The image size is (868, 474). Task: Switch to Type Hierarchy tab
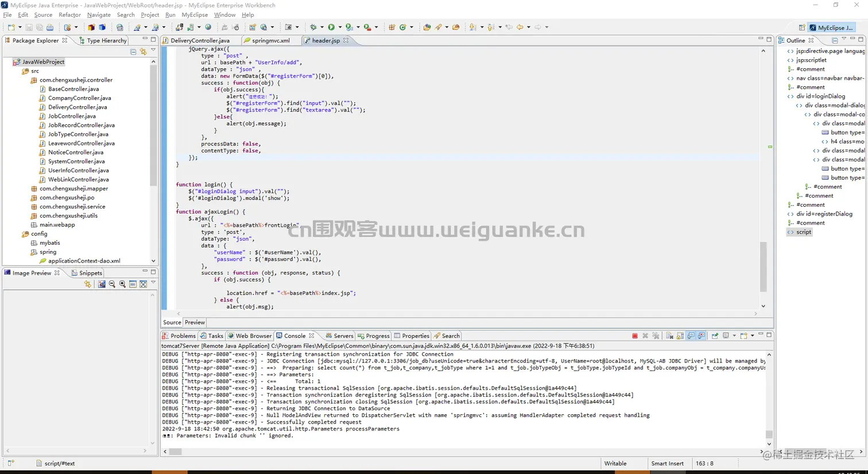tap(102, 40)
